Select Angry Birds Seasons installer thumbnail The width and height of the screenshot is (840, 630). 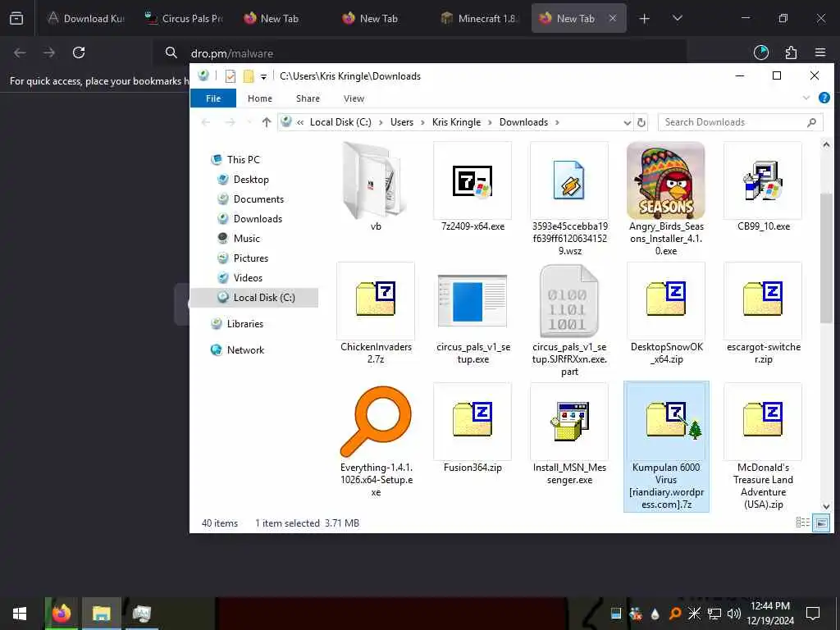click(x=666, y=180)
